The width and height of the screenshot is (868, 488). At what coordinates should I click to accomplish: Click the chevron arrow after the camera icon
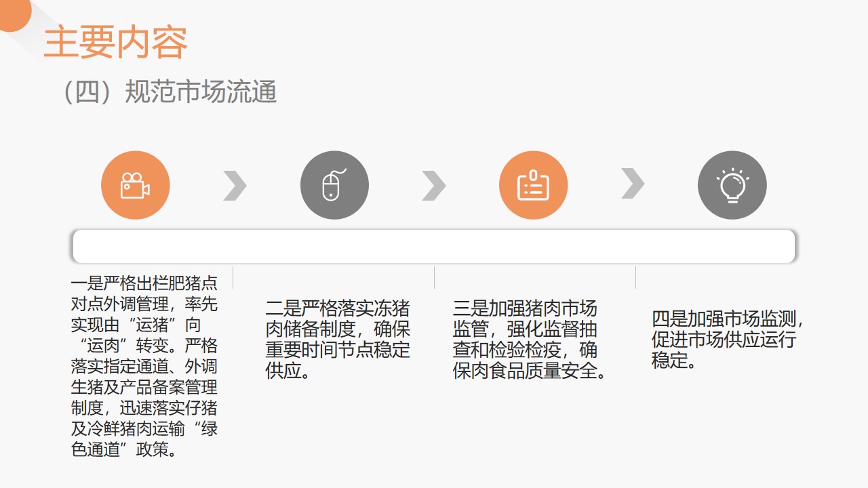pos(235,186)
